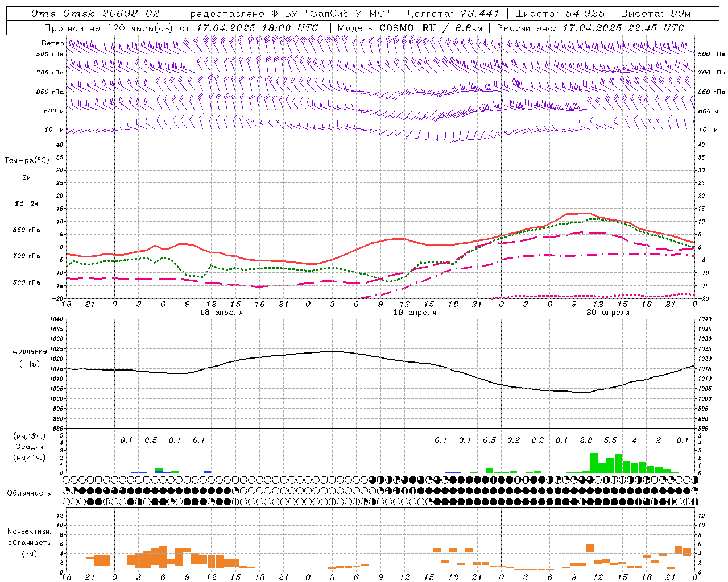The height and width of the screenshot is (582, 728).
Task: Click the "Осадки" precipitation label
Action: click(x=30, y=447)
